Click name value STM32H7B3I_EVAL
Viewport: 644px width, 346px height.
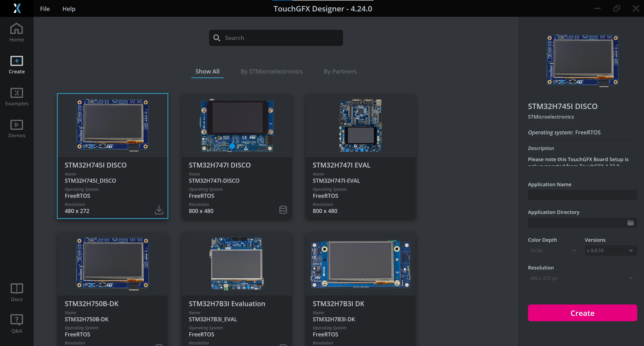[x=213, y=319]
